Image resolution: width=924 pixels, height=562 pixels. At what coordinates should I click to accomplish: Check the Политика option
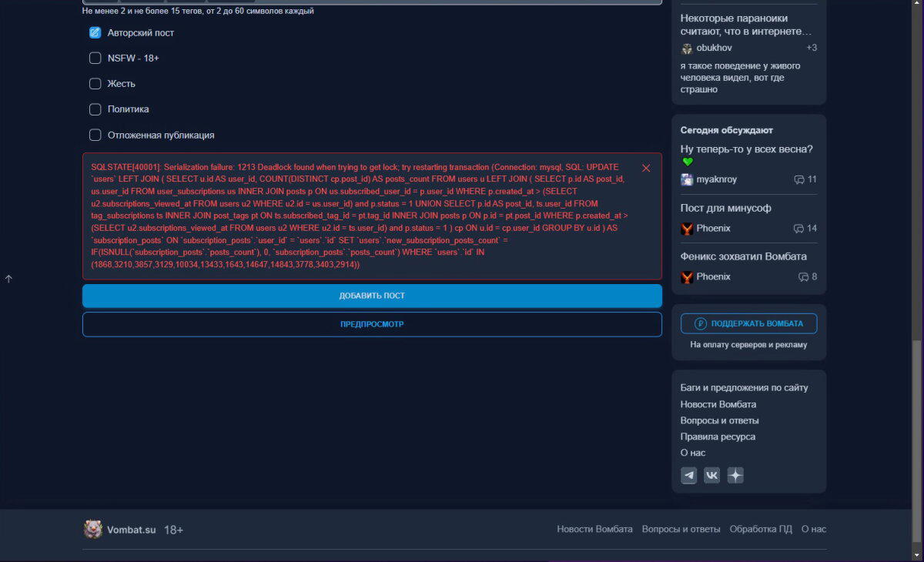pos(95,109)
